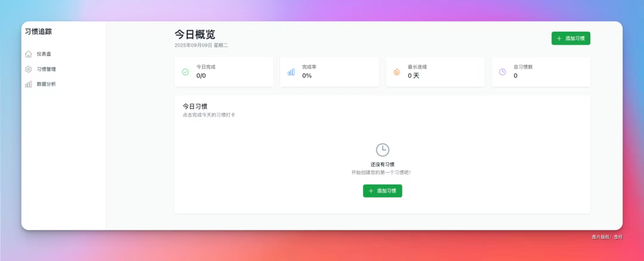Screen dimensions: 644x261
Task: Click the home icon beside 仪表盘
Action: click(x=29, y=54)
